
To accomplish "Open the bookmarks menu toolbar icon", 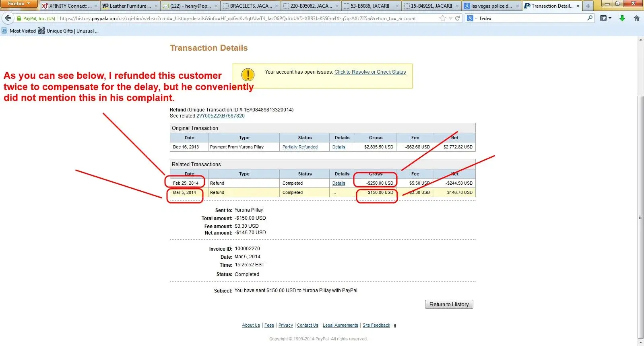I will (605, 18).
